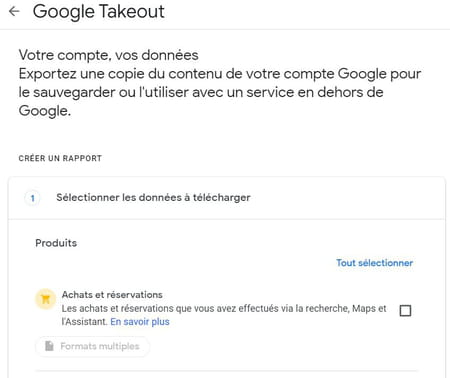Click the Formats multiples label text

pyautogui.click(x=100, y=346)
